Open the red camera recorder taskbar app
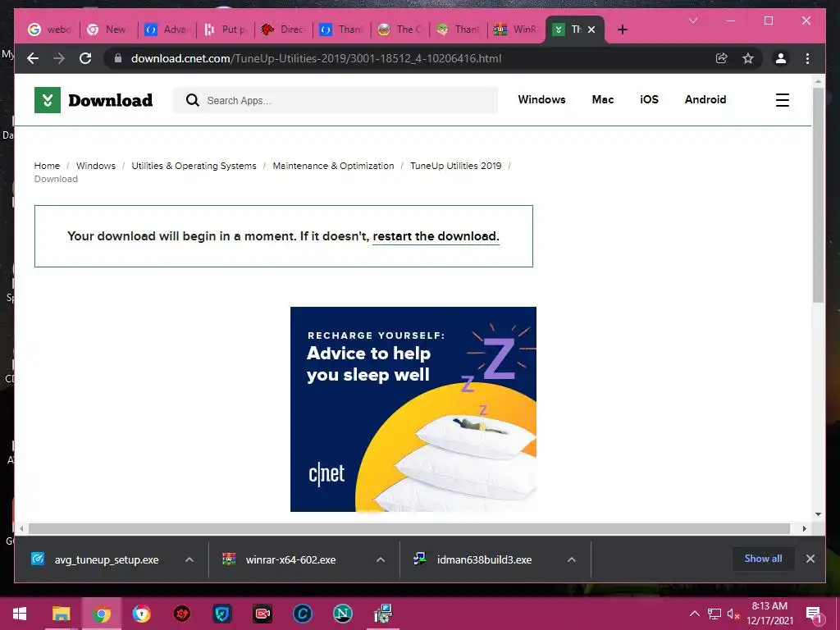 pos(262,614)
